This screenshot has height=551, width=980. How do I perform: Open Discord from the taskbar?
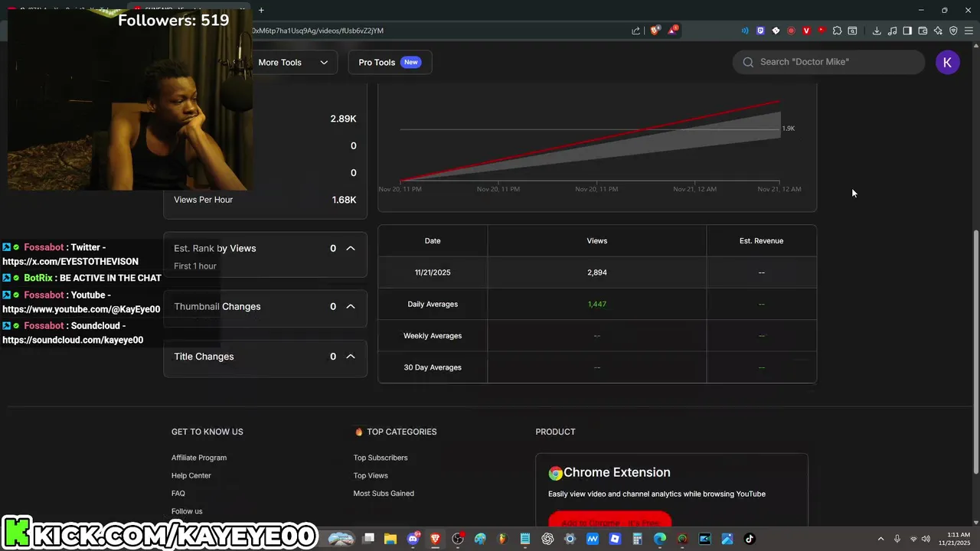[413, 539]
